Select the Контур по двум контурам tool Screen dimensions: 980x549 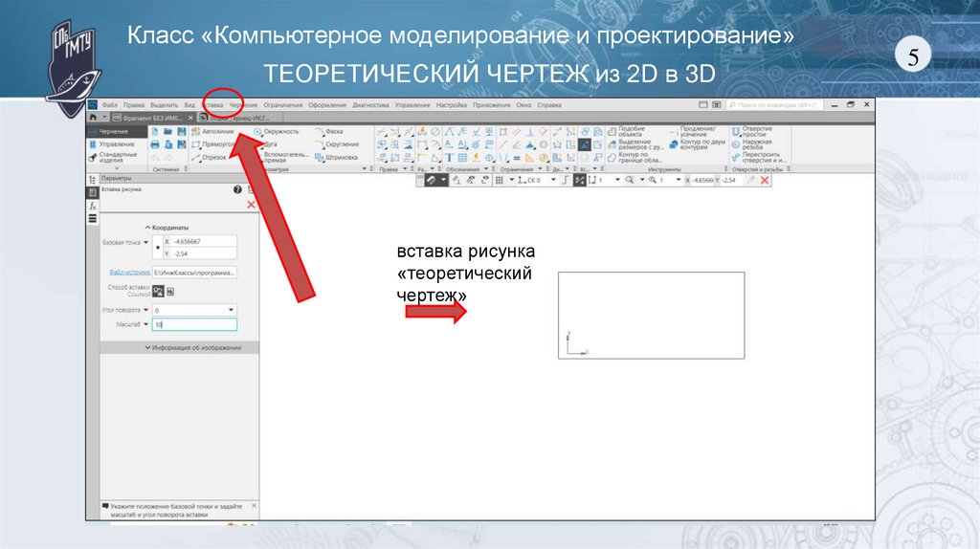tap(688, 145)
